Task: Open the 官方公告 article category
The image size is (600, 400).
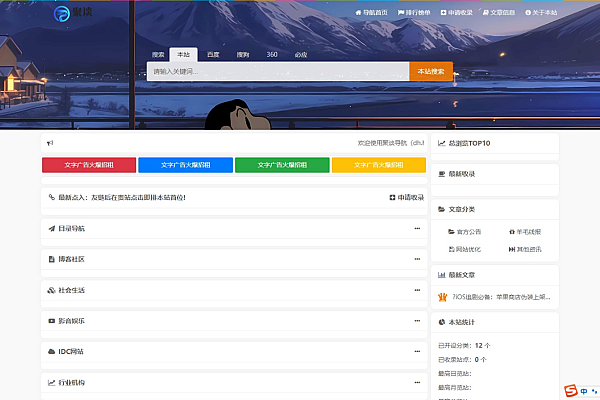Action: point(465,232)
